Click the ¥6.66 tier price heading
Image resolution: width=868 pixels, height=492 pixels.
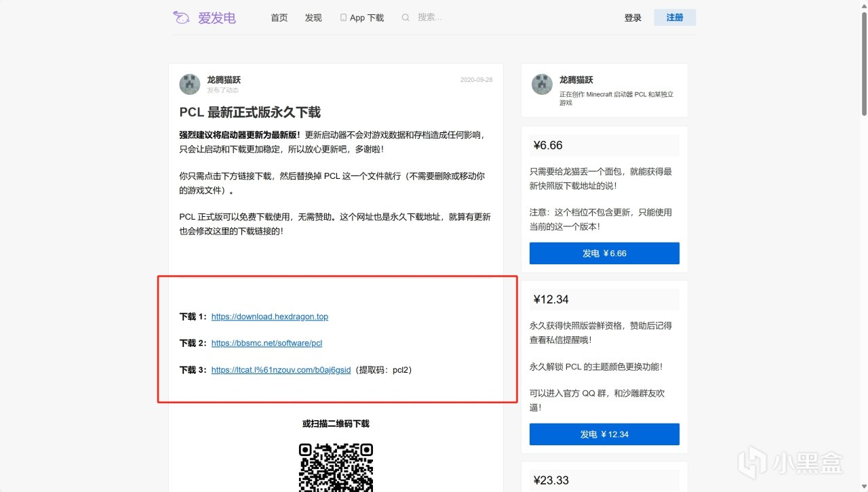548,145
